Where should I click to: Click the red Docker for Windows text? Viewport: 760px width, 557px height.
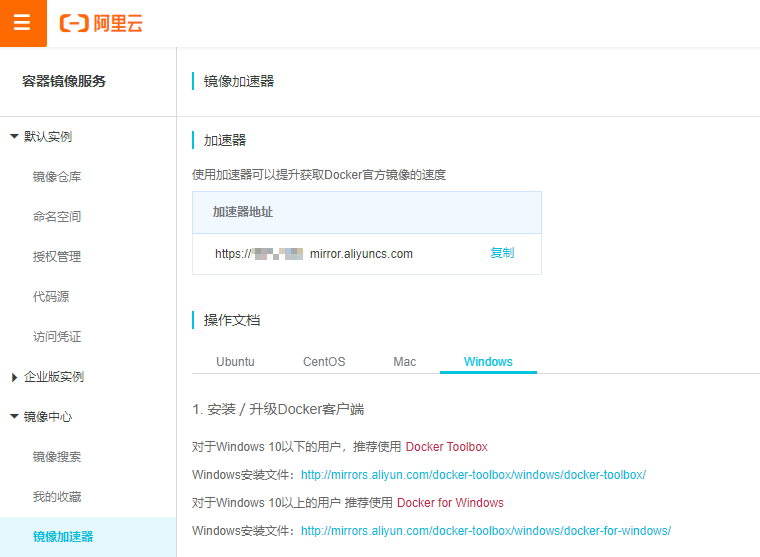(450, 503)
